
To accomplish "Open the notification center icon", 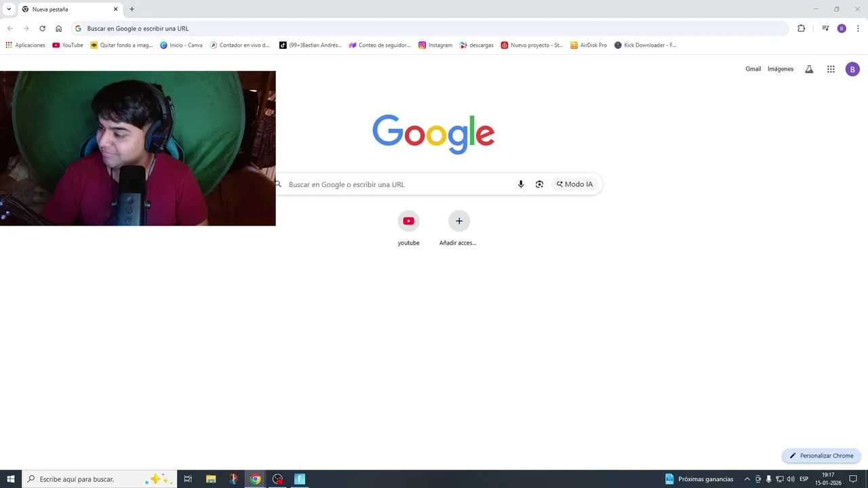I will 853,479.
